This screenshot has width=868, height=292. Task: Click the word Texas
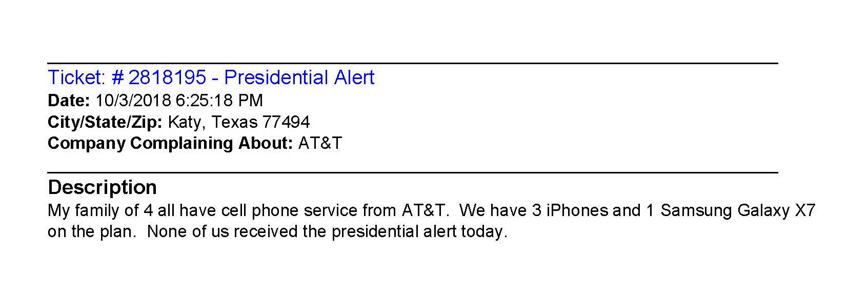234,122
